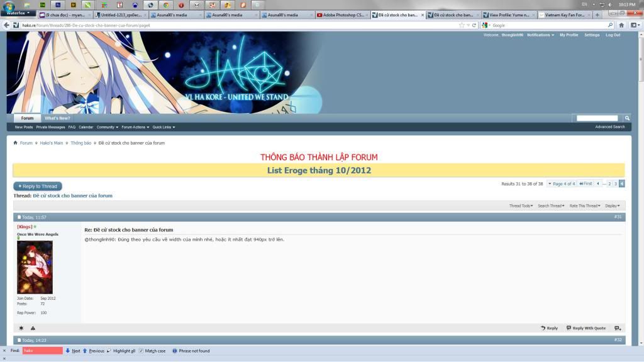
Task: Open the Chrome icon in the taskbar
Action: [x=166, y=5]
